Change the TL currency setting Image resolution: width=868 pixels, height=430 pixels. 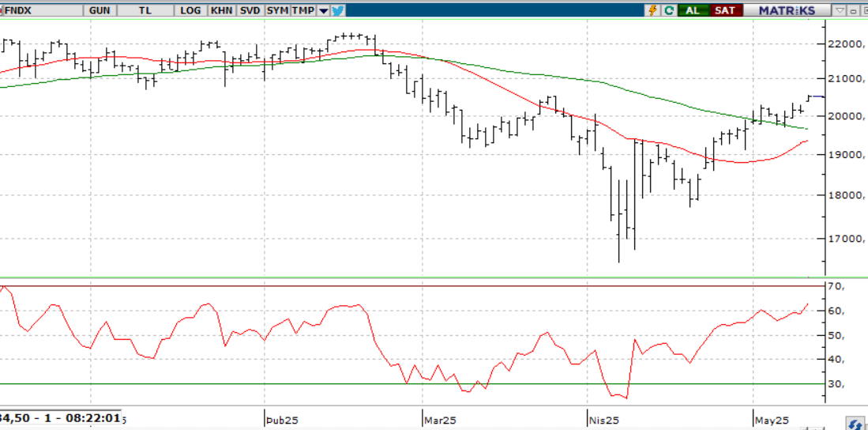pyautogui.click(x=145, y=10)
